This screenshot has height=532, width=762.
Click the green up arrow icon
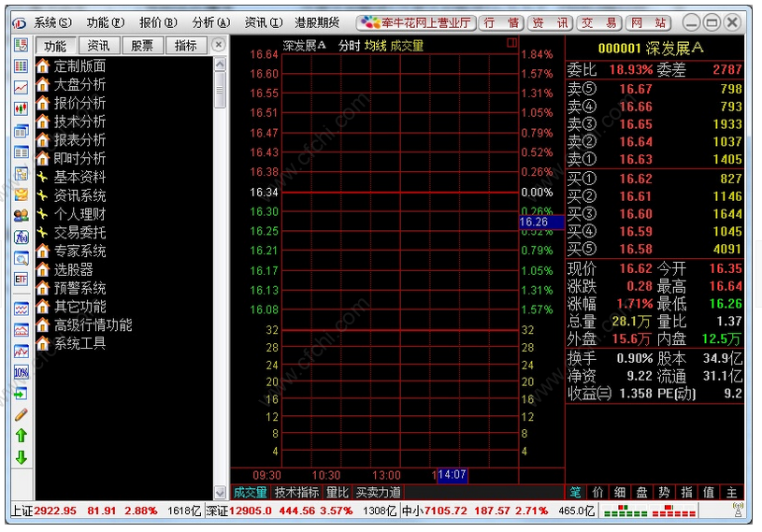(21, 436)
